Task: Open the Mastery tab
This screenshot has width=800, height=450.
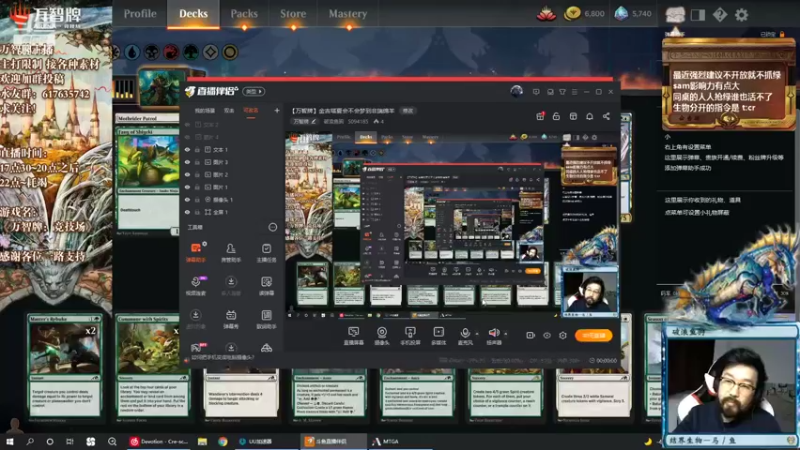Action: 348,14
